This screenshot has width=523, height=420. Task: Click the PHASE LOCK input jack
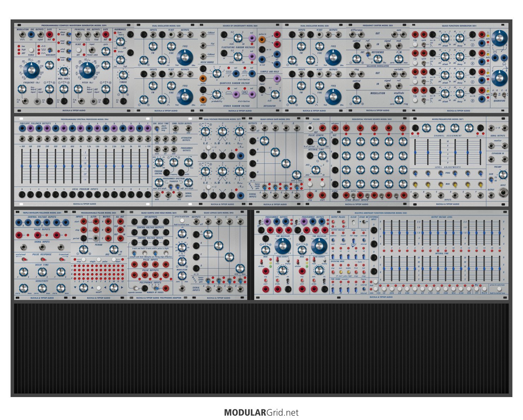[x=92, y=50]
